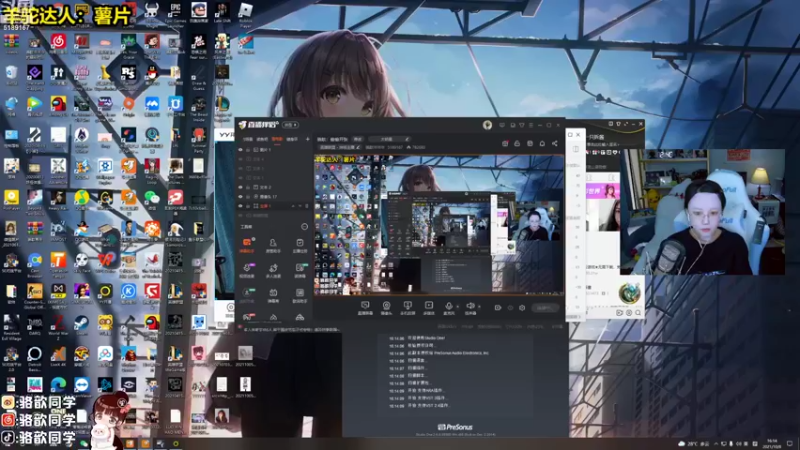
Task: Delete the selected 全屏 1 source
Action: point(306,206)
